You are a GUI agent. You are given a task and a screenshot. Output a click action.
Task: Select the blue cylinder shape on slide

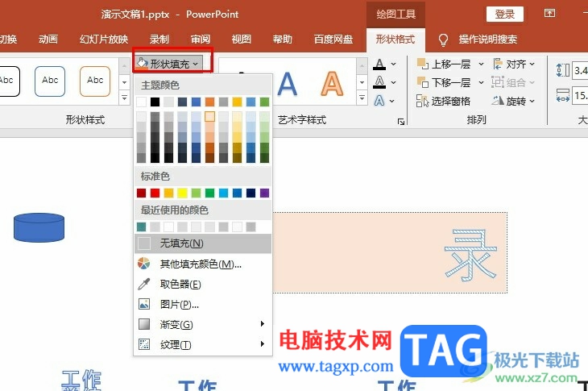(39, 227)
